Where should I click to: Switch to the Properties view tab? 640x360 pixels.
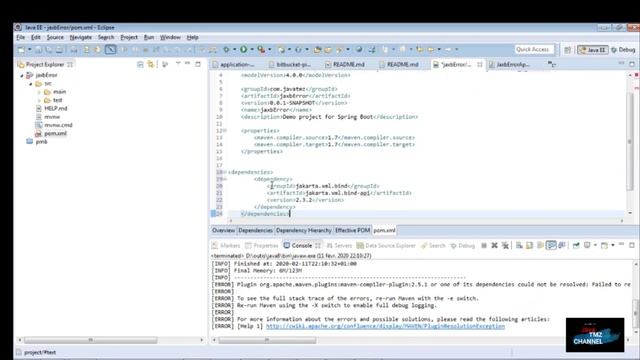tap(262, 246)
